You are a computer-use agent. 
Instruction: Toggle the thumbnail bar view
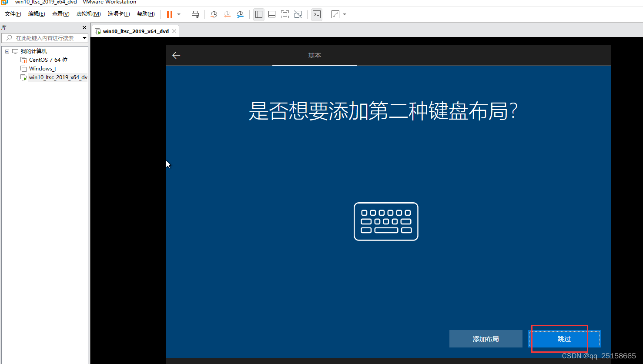(x=272, y=14)
